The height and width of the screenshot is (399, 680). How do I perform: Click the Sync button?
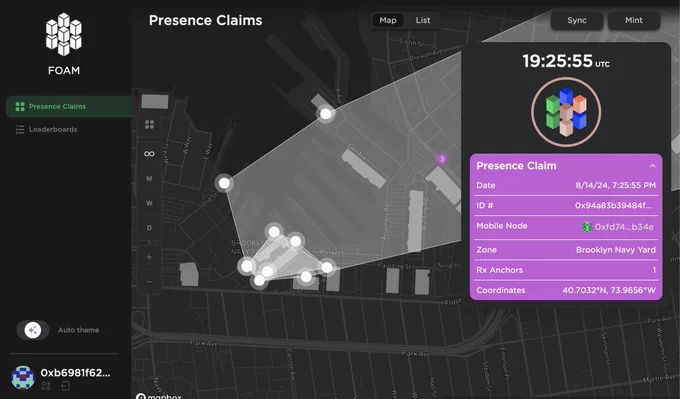point(577,20)
